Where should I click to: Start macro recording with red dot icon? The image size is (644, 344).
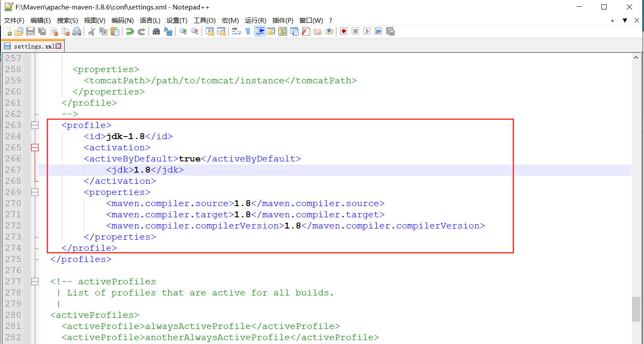(344, 31)
